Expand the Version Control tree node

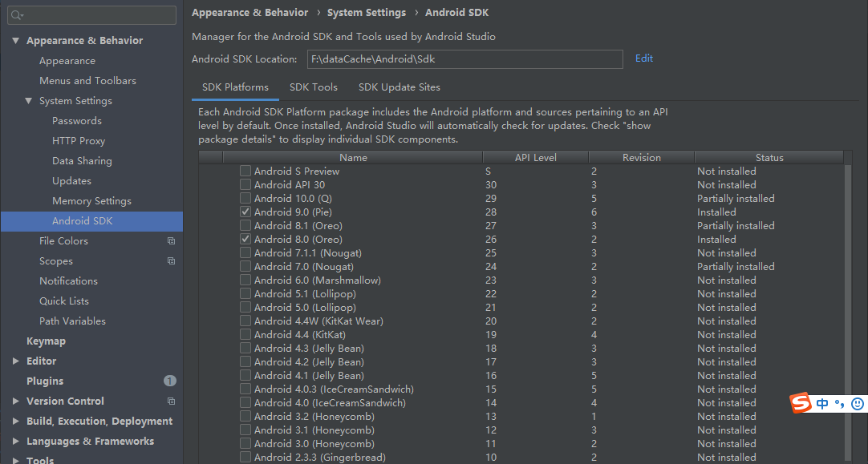pyautogui.click(x=15, y=401)
